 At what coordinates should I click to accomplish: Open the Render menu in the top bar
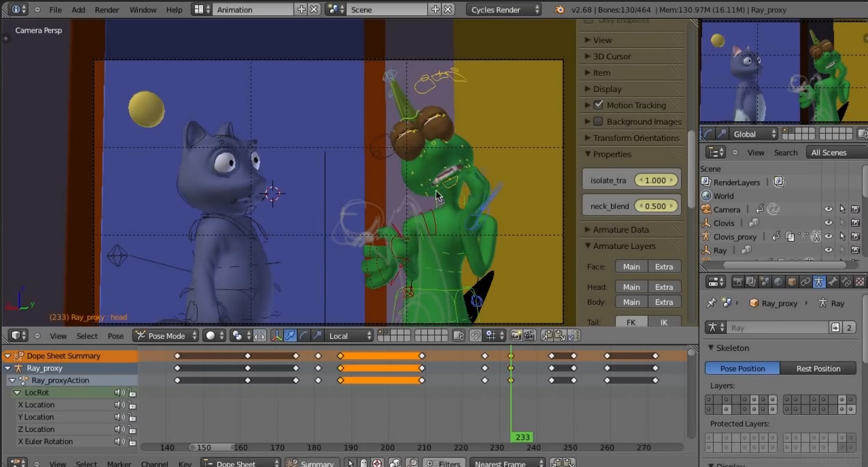(x=107, y=10)
